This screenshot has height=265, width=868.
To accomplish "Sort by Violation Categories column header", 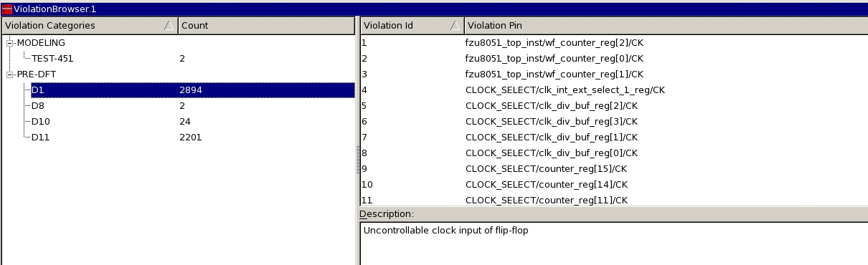I will [89, 26].
